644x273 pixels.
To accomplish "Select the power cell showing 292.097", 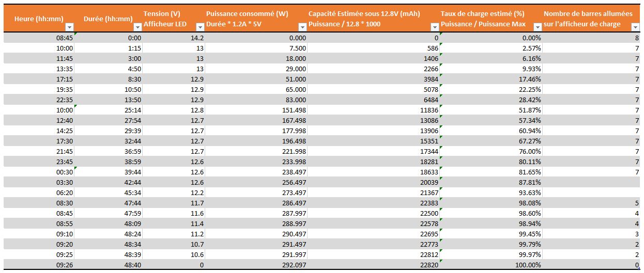I will (256, 265).
